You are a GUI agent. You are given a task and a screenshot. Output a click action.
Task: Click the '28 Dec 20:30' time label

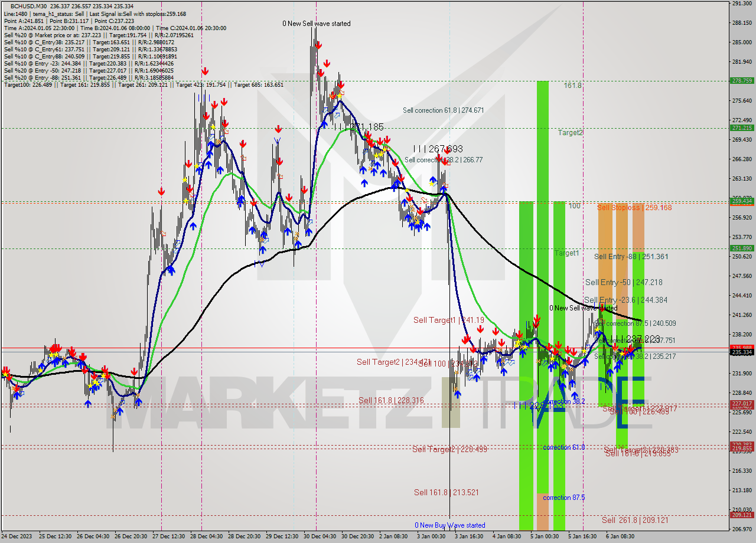pyautogui.click(x=245, y=537)
